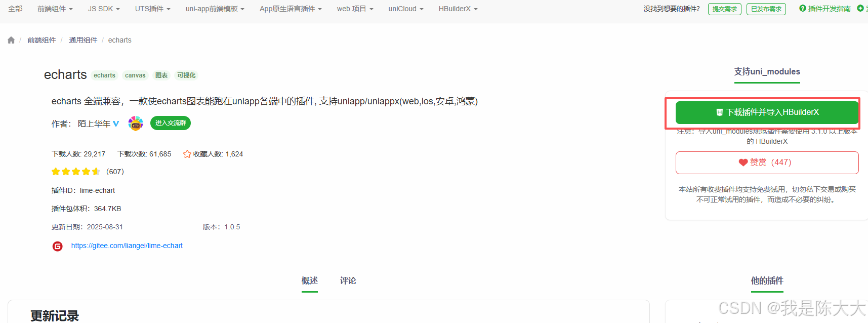Click the 提交需求 button
This screenshot has width=868, height=323.
[x=725, y=9]
